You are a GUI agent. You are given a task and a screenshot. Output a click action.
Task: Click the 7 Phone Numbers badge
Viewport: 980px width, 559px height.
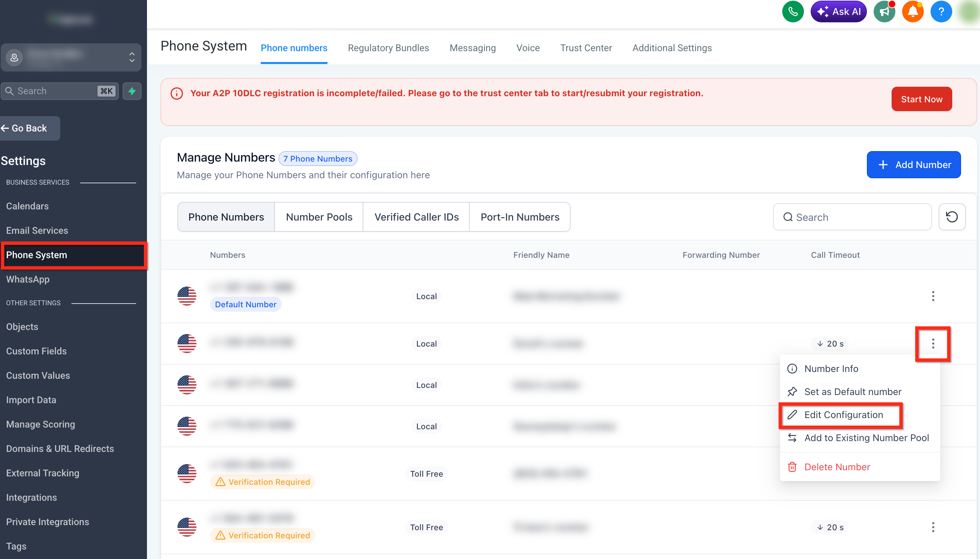318,159
